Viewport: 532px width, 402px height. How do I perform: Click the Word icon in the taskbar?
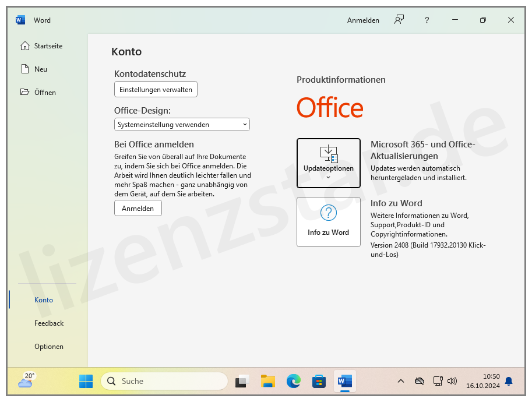[x=345, y=381]
